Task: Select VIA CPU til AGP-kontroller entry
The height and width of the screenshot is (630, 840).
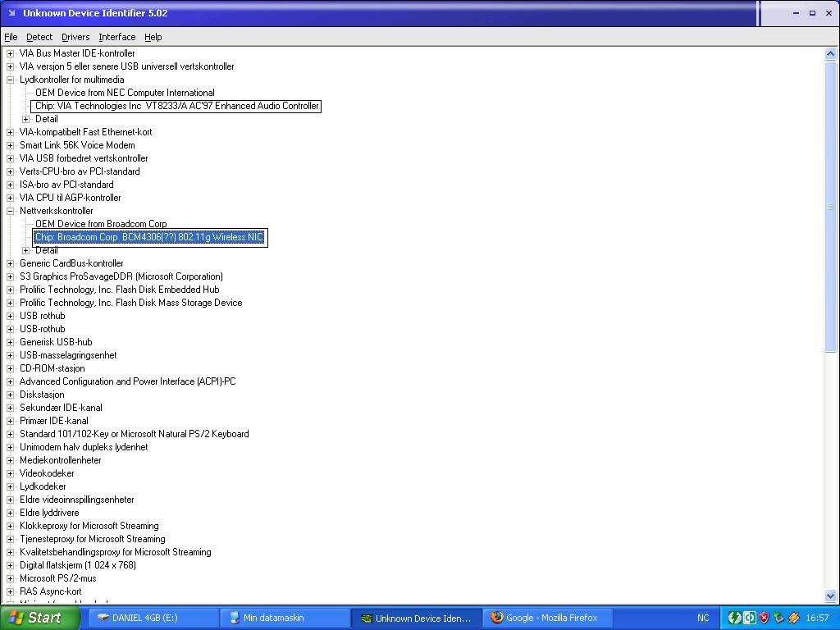Action: pos(71,198)
